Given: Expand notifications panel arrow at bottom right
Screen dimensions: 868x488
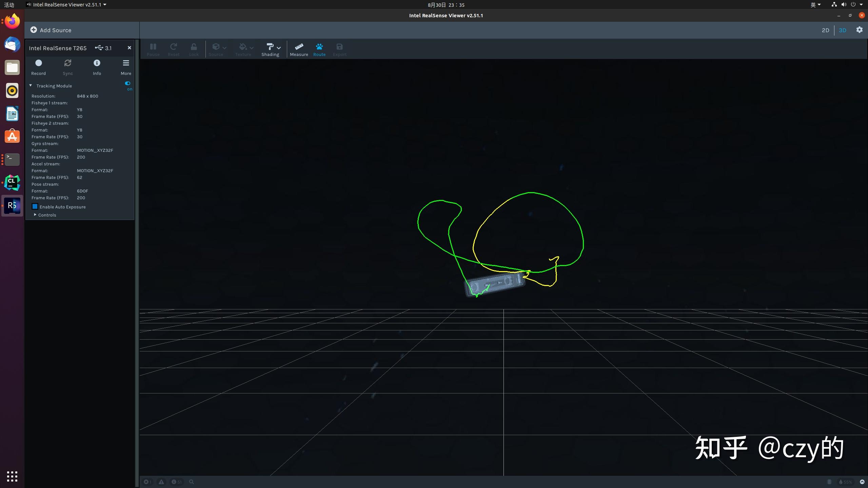Looking at the screenshot, I should pyautogui.click(x=862, y=482).
